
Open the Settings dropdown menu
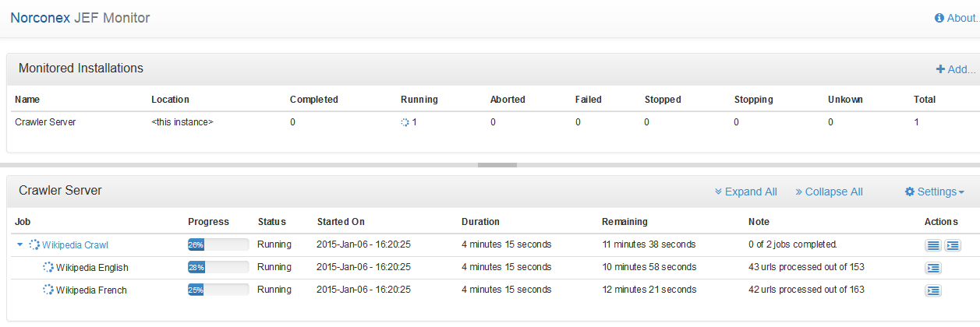[934, 192]
